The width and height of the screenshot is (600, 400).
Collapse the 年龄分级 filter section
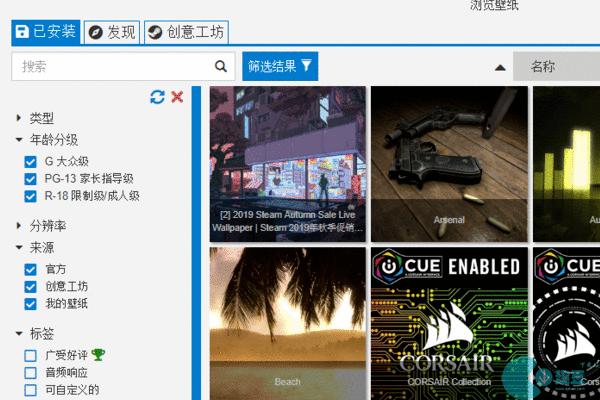[x=19, y=140]
